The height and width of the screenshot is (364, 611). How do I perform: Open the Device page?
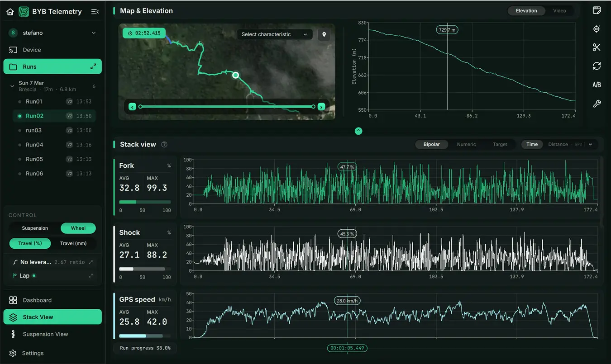53,50
